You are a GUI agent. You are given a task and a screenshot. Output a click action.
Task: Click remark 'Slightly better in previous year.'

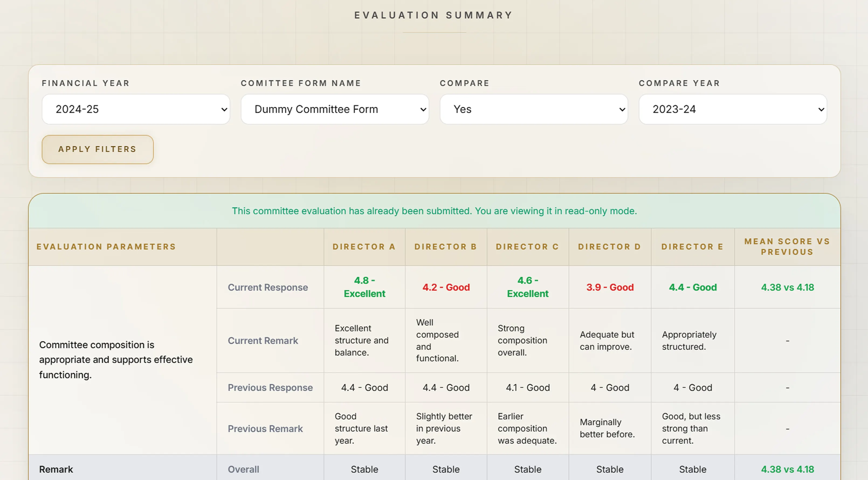click(444, 429)
